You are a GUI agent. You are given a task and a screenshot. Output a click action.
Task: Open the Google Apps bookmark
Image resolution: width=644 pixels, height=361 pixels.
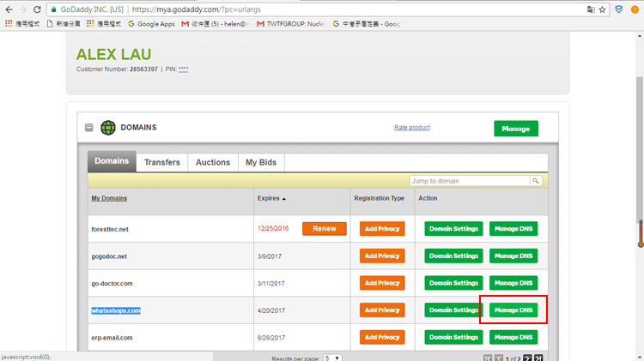[151, 24]
